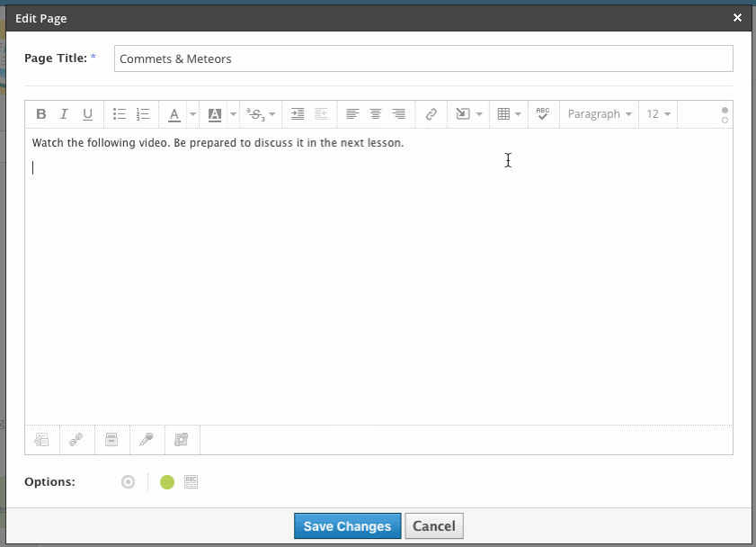
Task: Click the Cancel button
Action: click(434, 526)
